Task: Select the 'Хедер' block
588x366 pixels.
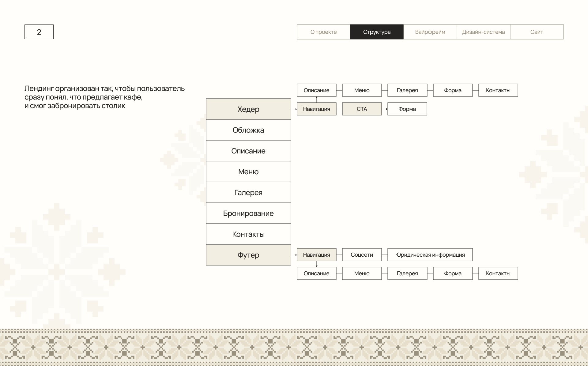Action: [248, 109]
